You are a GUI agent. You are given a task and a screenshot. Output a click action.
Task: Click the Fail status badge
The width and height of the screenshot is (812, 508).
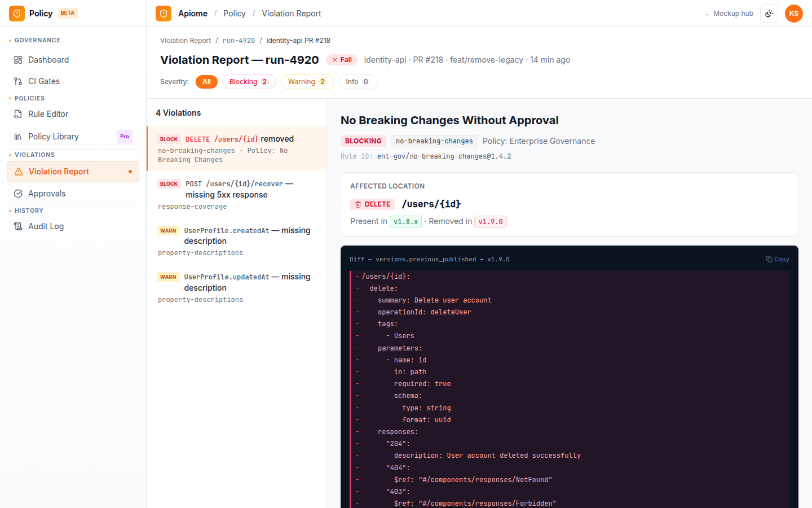(x=342, y=60)
